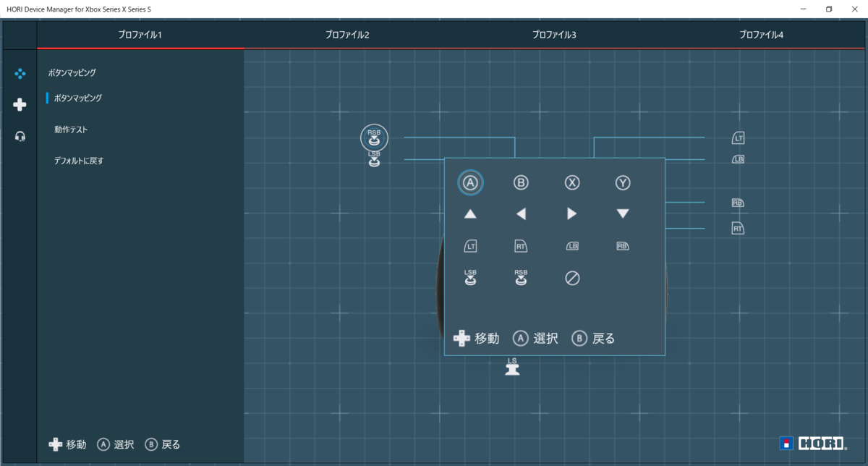This screenshot has height=466, width=868.
Task: Select the D-pad down arrow in the popup
Action: click(623, 214)
